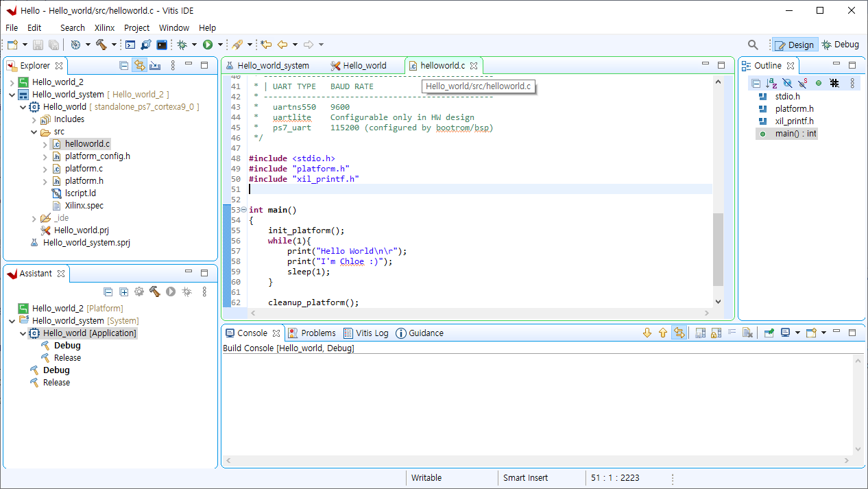Viewport: 868px width, 489px height.
Task: Launch the Vitis shell terminal icon
Action: click(x=162, y=45)
